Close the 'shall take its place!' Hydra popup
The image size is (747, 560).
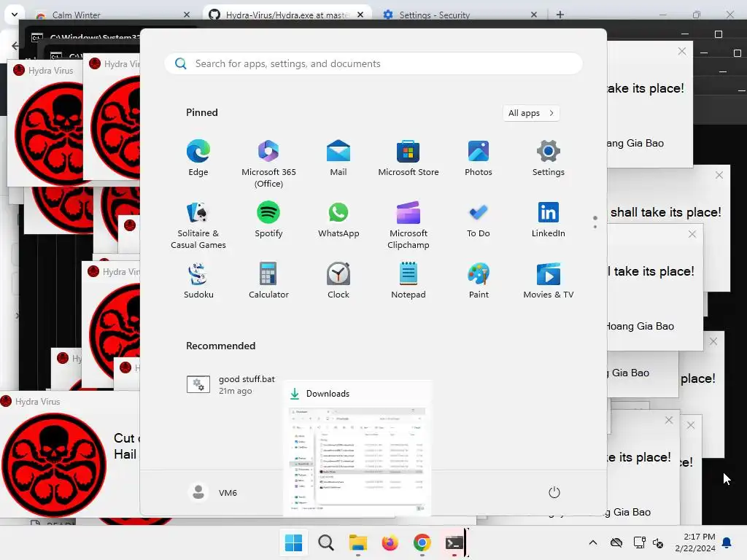719,175
